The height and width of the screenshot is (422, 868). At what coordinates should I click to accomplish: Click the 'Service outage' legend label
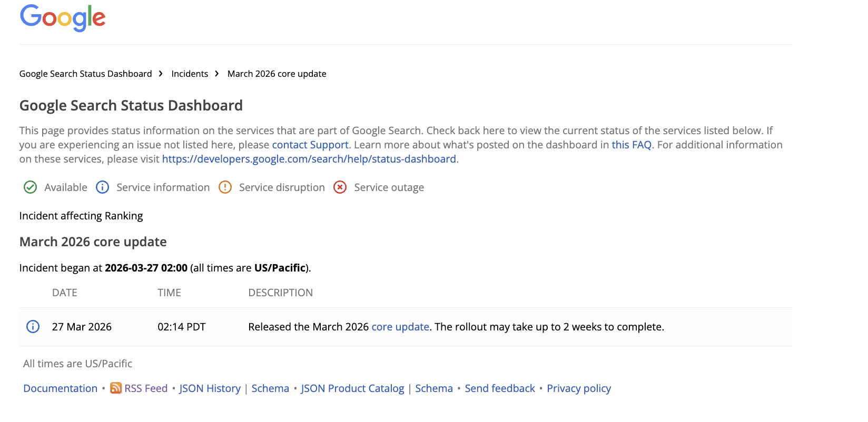[x=389, y=187]
